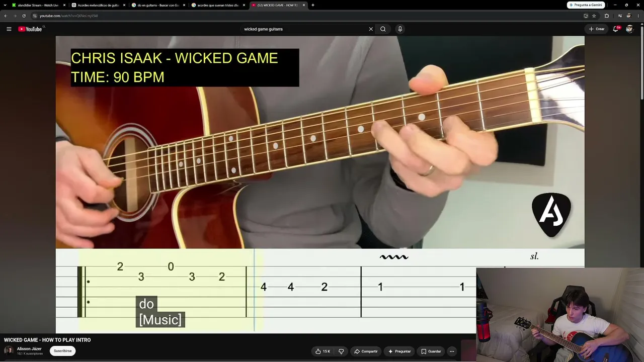Open the Chrome profile avatar
This screenshot has width=644, height=362.
pos(628,16)
